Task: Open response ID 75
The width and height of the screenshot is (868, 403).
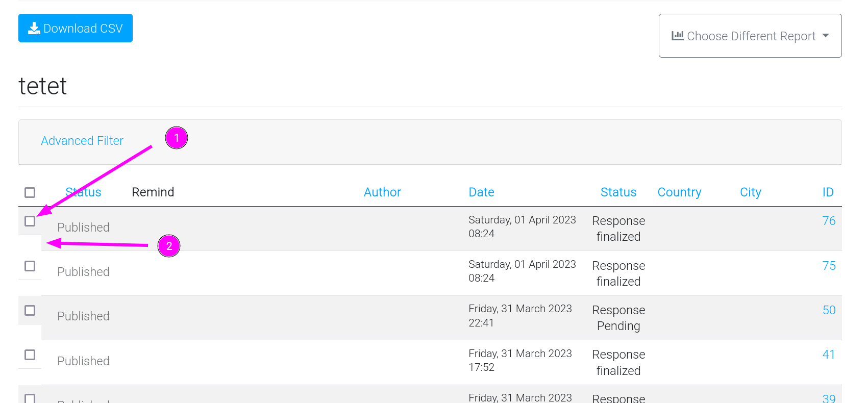Action: (829, 266)
